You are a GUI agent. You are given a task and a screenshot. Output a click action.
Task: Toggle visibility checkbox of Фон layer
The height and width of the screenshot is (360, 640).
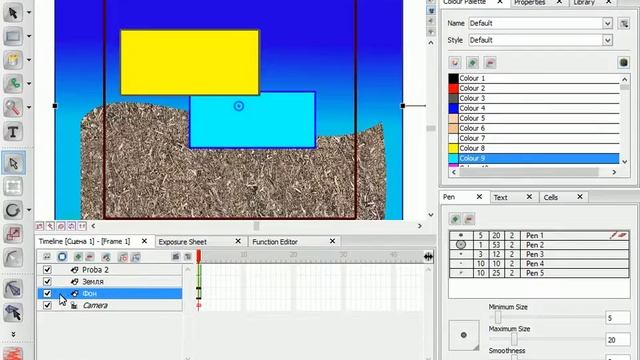47,293
